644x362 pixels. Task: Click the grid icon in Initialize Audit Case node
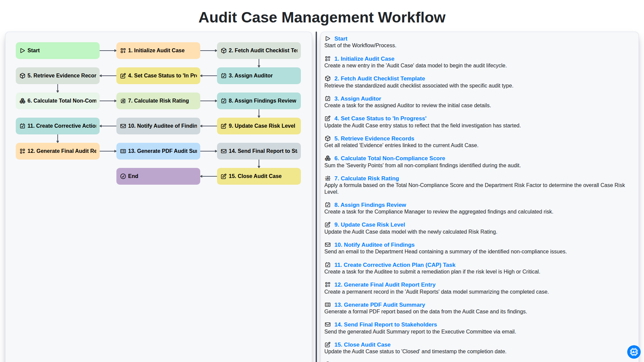click(123, 51)
